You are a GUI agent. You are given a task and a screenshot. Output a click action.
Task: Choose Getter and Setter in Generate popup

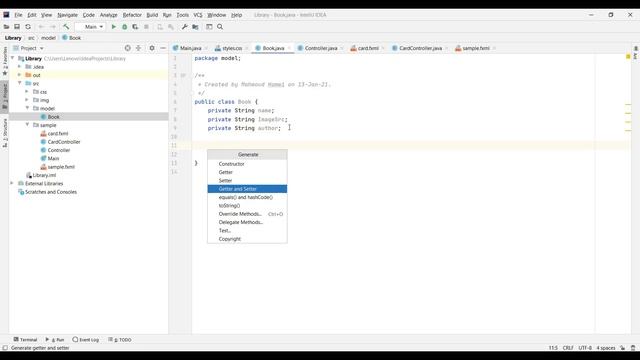point(247,189)
